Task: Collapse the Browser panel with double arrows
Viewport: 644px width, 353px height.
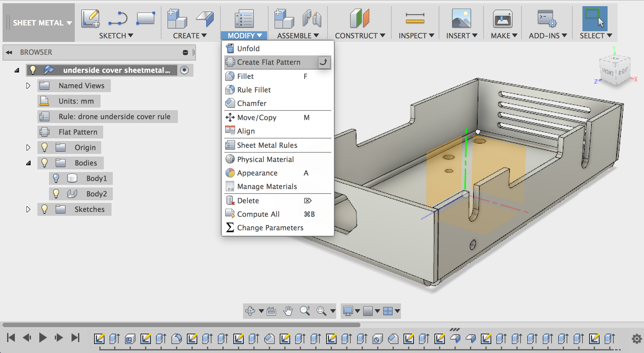Action: pos(9,52)
